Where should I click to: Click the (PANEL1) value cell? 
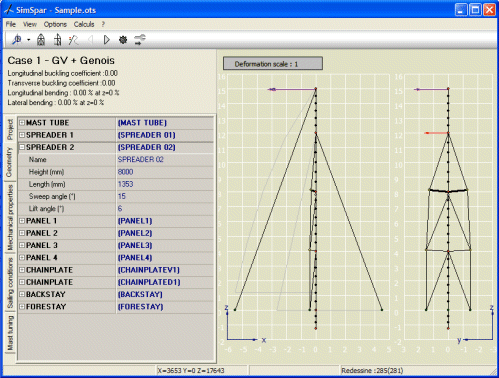[165, 221]
